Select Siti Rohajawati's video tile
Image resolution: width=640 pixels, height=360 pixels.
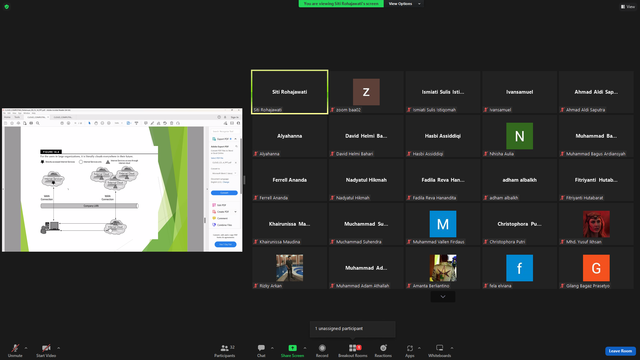point(289,92)
